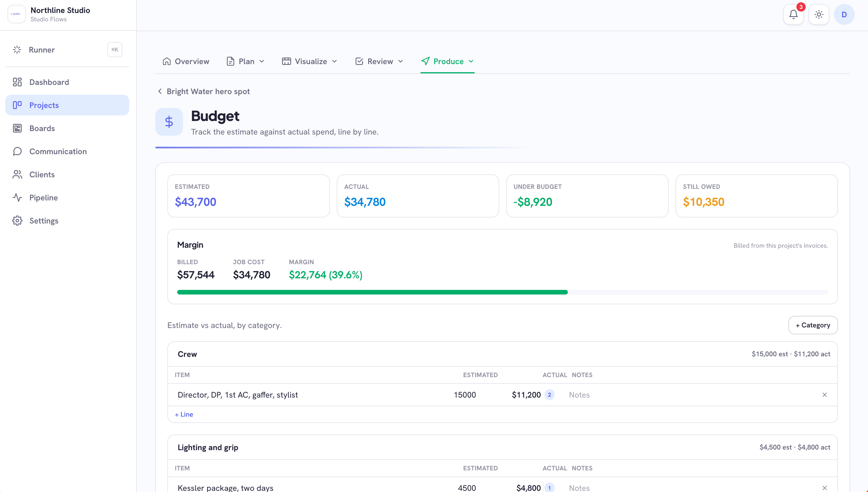Image resolution: width=868 pixels, height=492 pixels.
Task: Open the Dashboard sidebar item
Action: [67, 82]
